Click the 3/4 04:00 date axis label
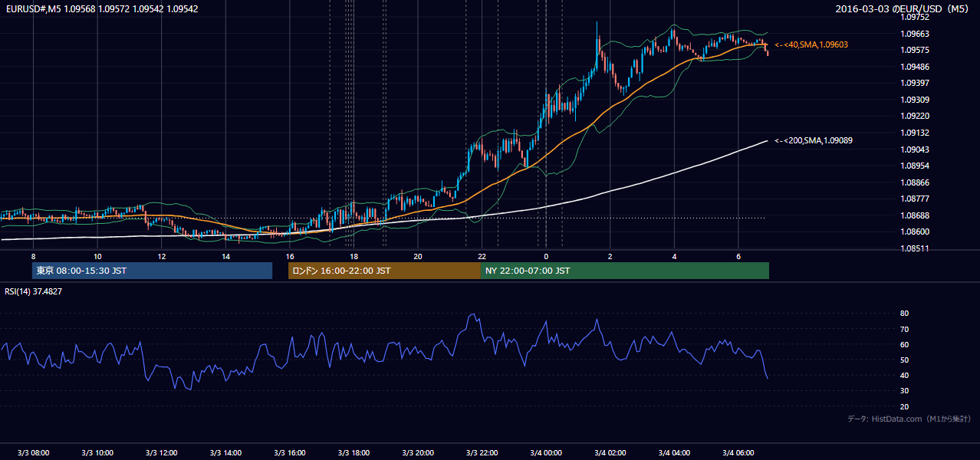The image size is (980, 460). pyautogui.click(x=675, y=452)
